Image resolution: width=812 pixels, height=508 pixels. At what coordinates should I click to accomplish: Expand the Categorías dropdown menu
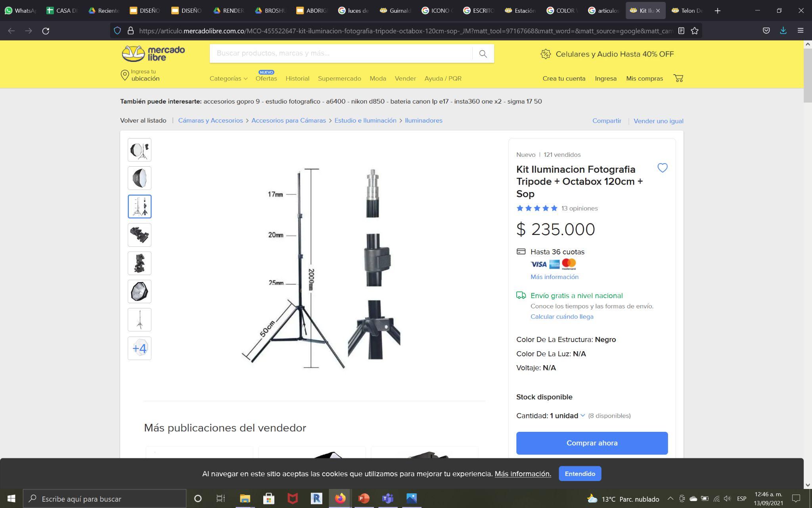[x=228, y=79]
